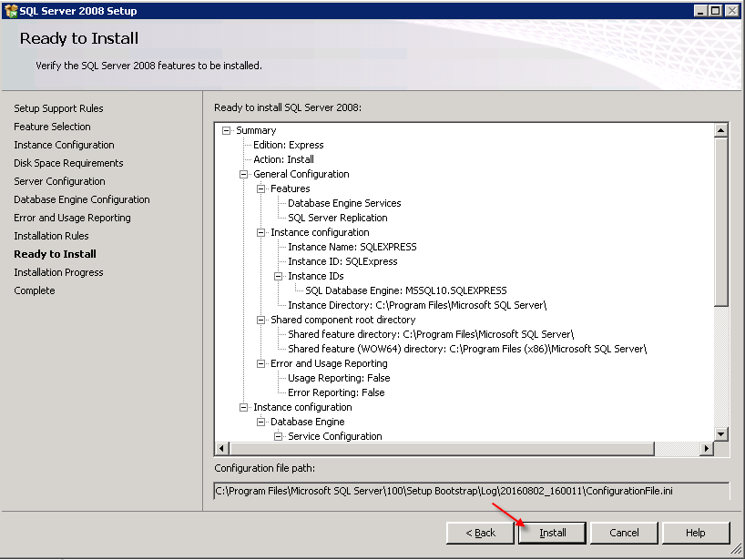The width and height of the screenshot is (745, 560).
Task: Collapse the Service Configuration node
Action: coord(279,436)
